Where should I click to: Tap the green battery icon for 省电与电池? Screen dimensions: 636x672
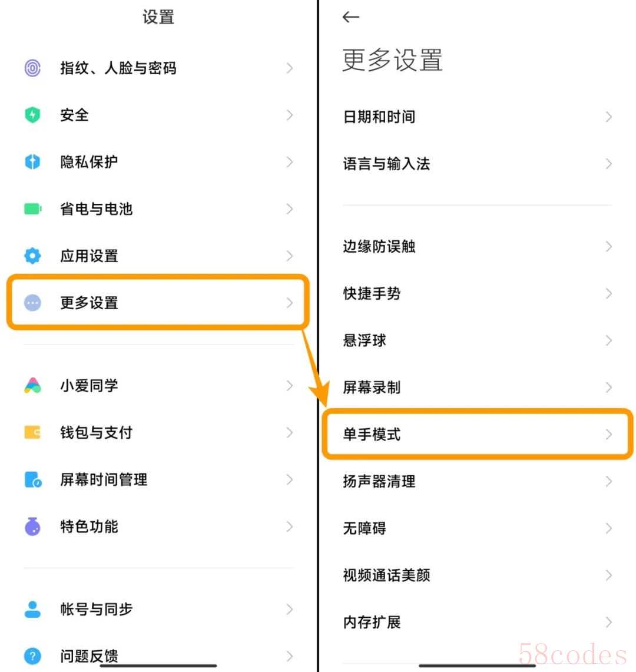click(x=32, y=209)
